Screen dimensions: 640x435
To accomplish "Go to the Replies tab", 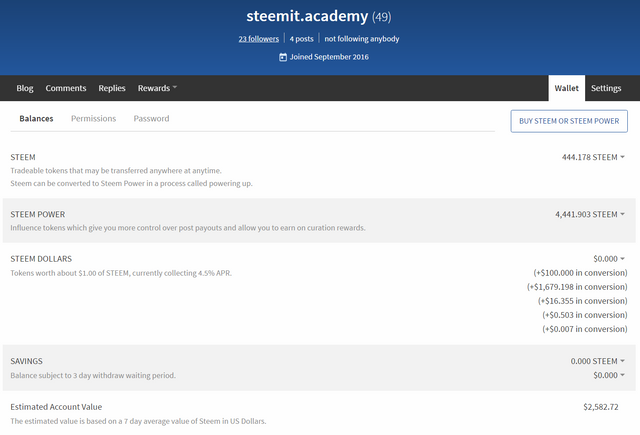I will click(x=112, y=88).
